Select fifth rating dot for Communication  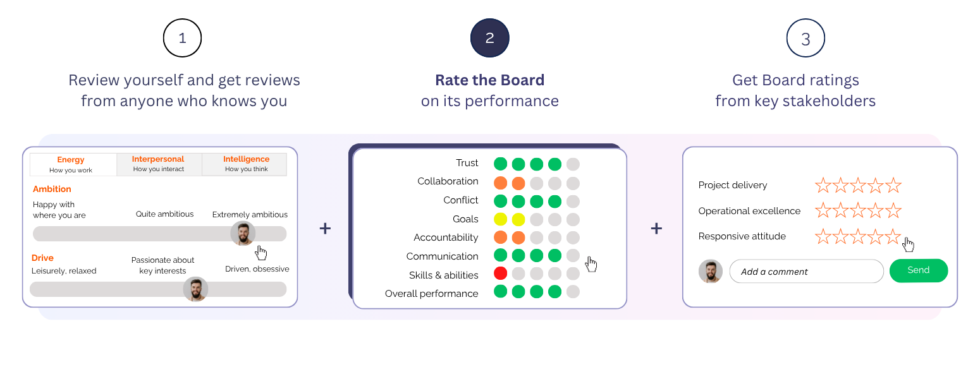(573, 256)
